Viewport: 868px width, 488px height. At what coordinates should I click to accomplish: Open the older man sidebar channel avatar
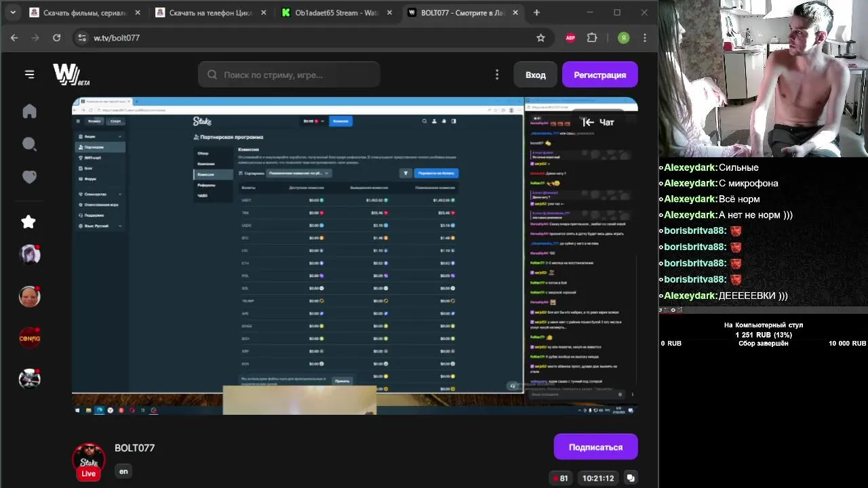click(x=29, y=296)
